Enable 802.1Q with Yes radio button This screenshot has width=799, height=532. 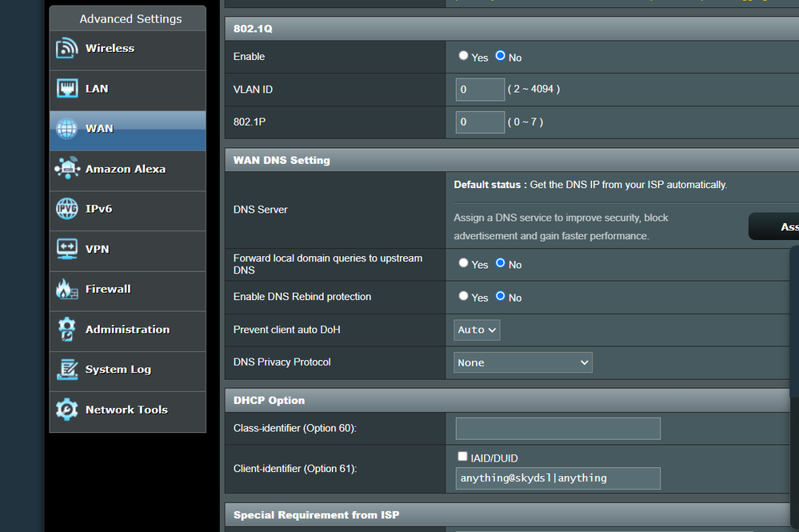point(464,56)
